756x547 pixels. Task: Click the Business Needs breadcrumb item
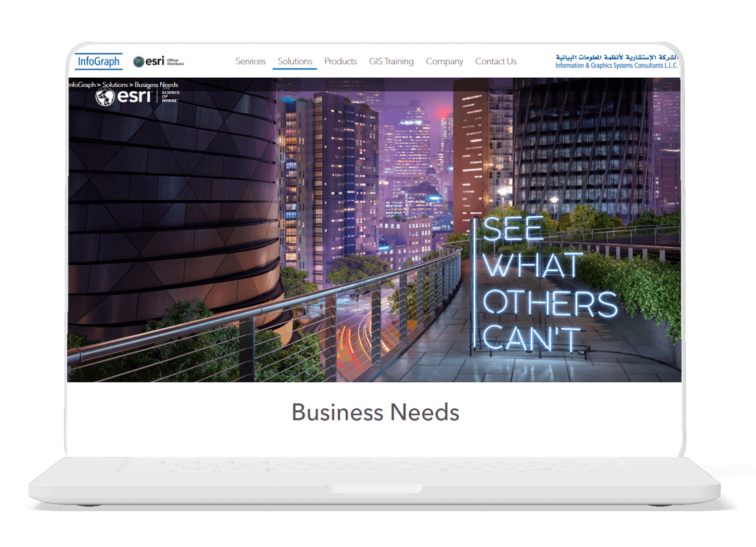(156, 85)
